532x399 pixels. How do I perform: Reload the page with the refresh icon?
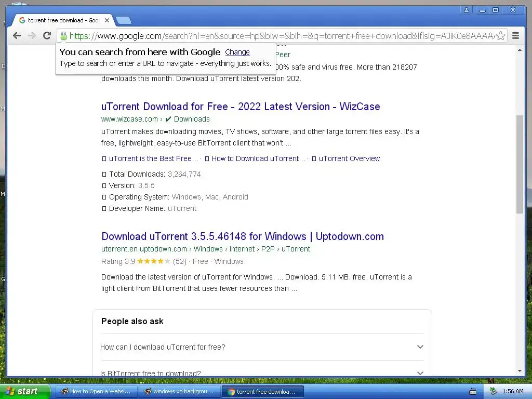pyautogui.click(x=47, y=35)
